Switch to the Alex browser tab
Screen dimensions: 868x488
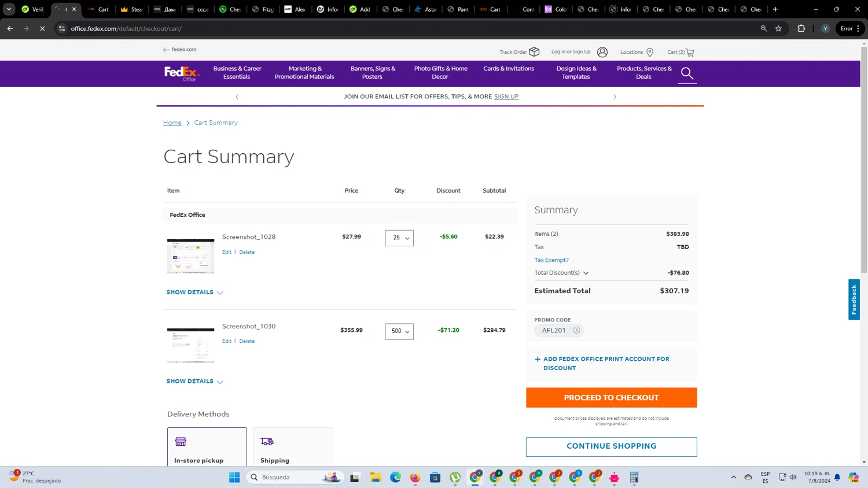pyautogui.click(x=295, y=9)
